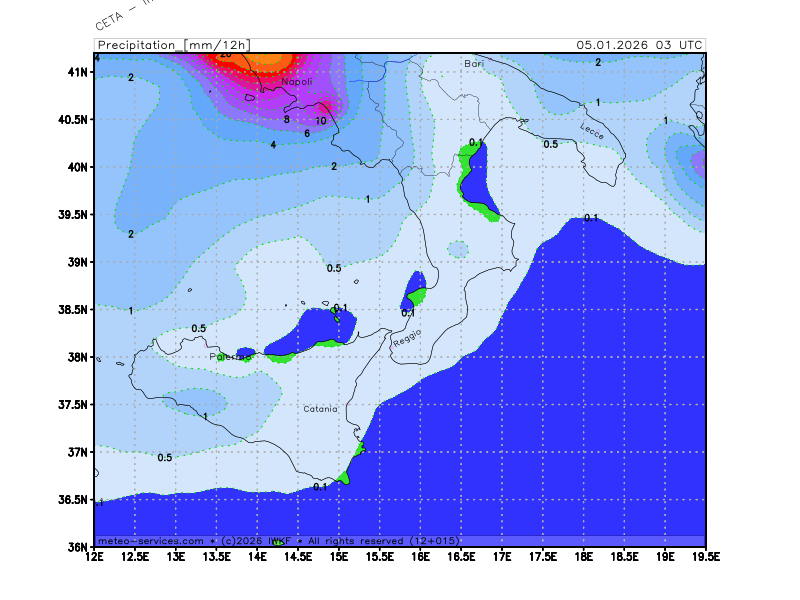Click the 19.5E longitude axis label
Image resolution: width=800 pixels, height=600 pixels.
[705, 557]
